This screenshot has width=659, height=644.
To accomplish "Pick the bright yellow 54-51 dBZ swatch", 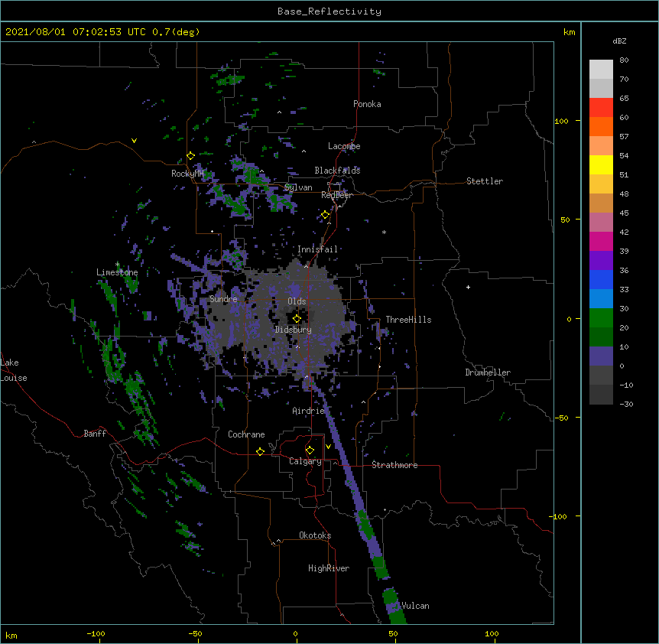I will pos(601,164).
